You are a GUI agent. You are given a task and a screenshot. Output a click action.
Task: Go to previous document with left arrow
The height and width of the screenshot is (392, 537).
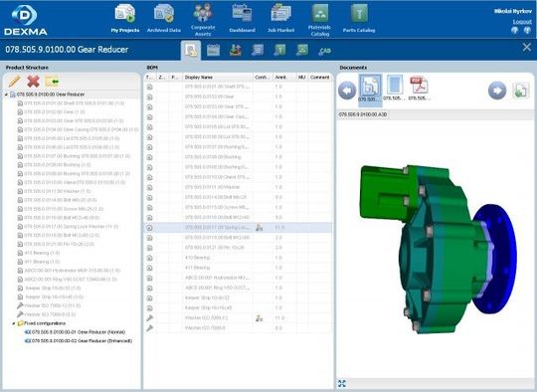(x=347, y=91)
